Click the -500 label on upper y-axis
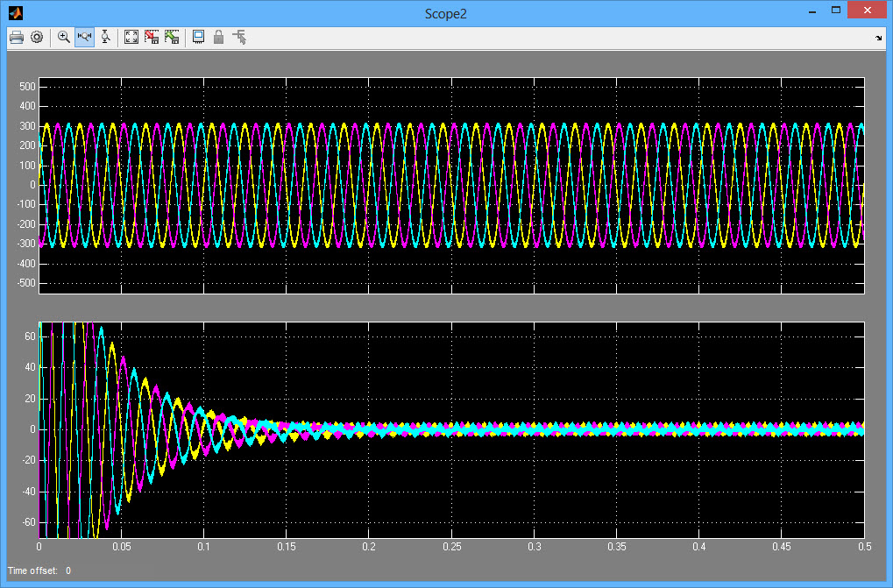The height and width of the screenshot is (588, 893). 25,283
